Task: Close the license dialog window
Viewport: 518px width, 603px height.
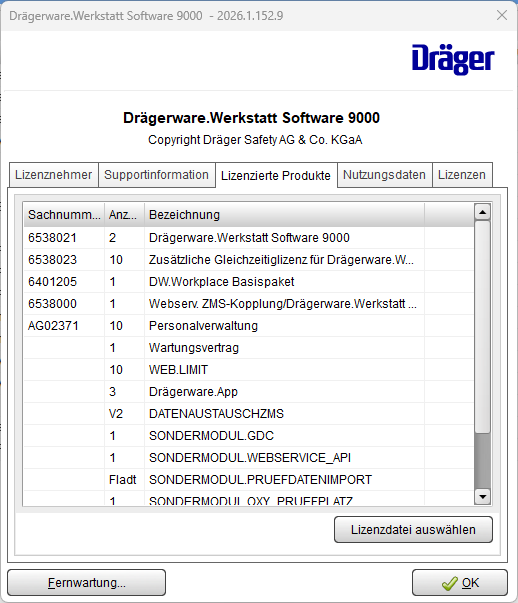Action: (x=501, y=15)
